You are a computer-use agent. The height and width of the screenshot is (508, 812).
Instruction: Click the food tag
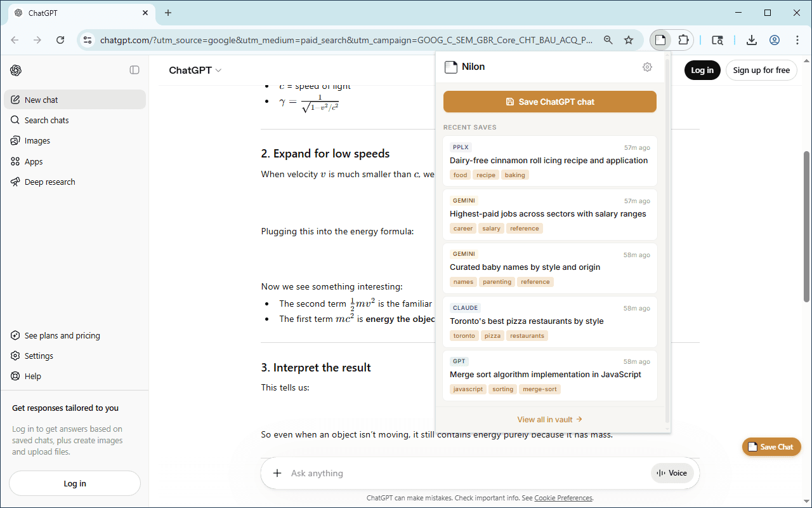click(x=461, y=175)
